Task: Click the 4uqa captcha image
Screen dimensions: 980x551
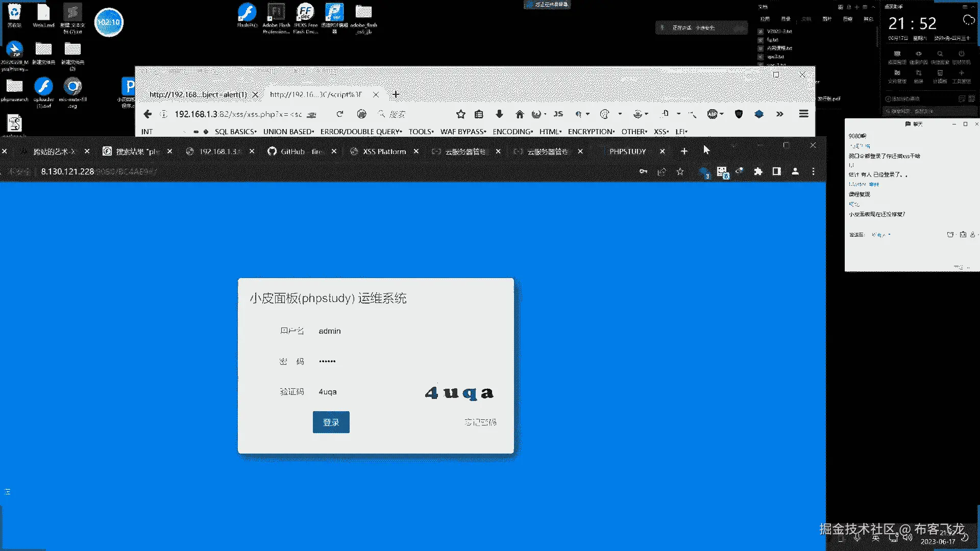Action: (x=459, y=392)
